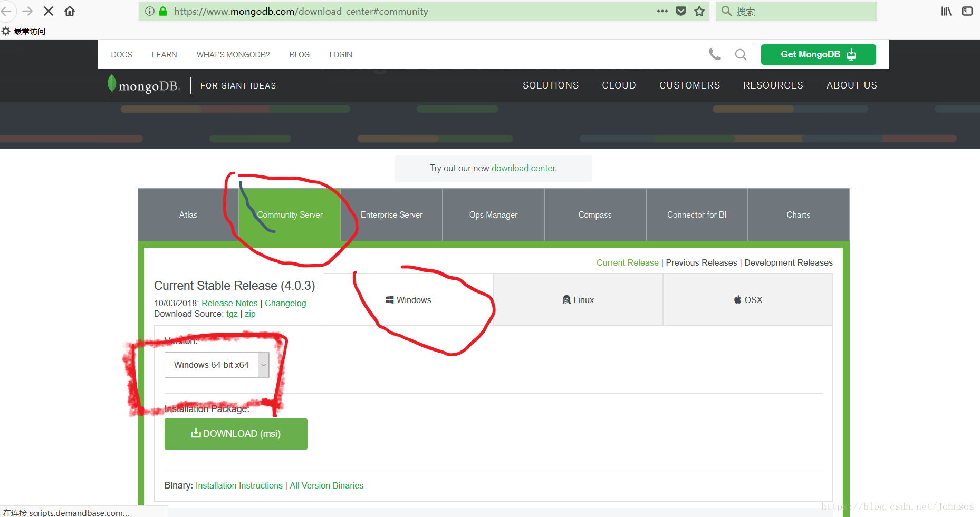The width and height of the screenshot is (980, 517).
Task: Open the Changelog link
Action: click(285, 303)
